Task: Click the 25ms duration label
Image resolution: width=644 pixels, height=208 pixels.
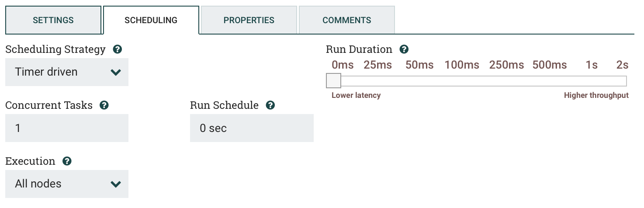Action: tap(378, 65)
